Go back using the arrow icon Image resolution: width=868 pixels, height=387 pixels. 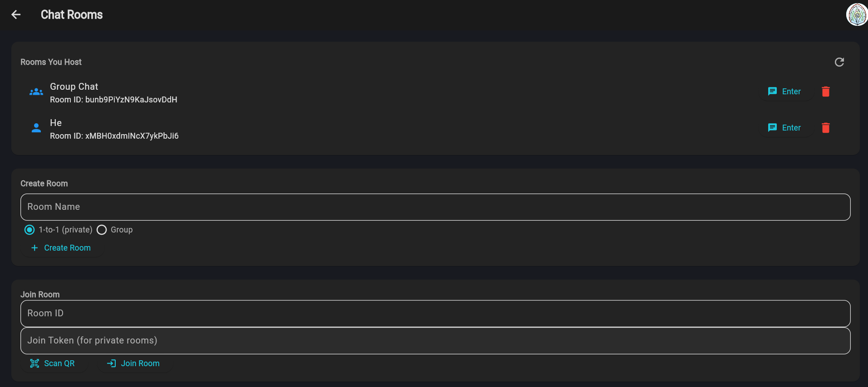16,15
